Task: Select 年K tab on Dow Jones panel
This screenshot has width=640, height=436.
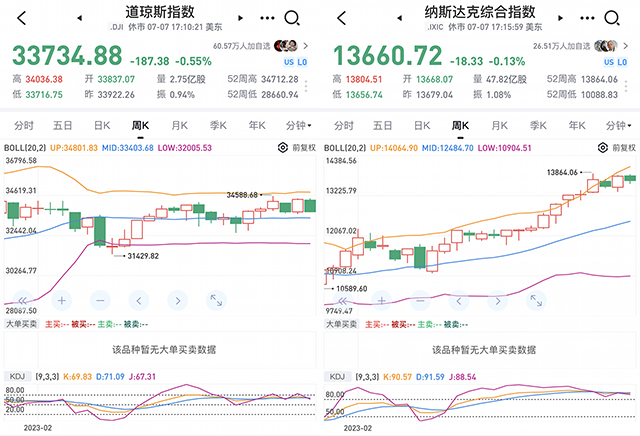Action: 257,125
